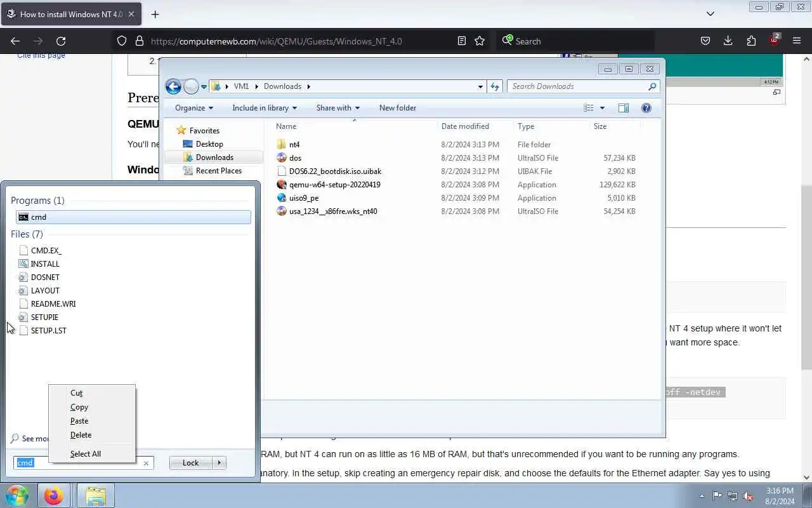Select the qemu-w64-setup application icon
812x508 pixels.
(282, 184)
